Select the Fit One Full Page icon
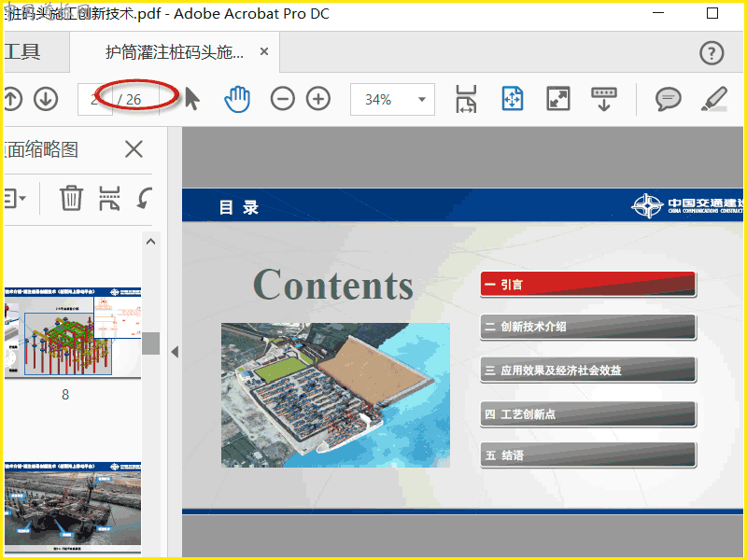The image size is (747, 560). (x=512, y=99)
